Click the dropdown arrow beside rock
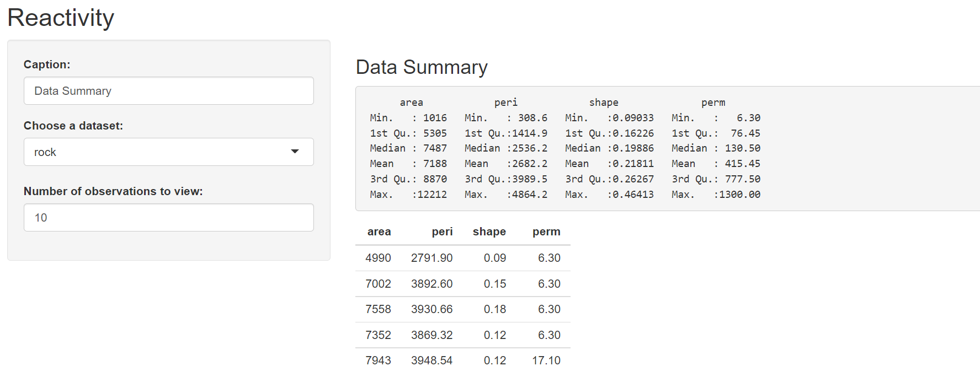The height and width of the screenshot is (366, 980). (x=295, y=152)
